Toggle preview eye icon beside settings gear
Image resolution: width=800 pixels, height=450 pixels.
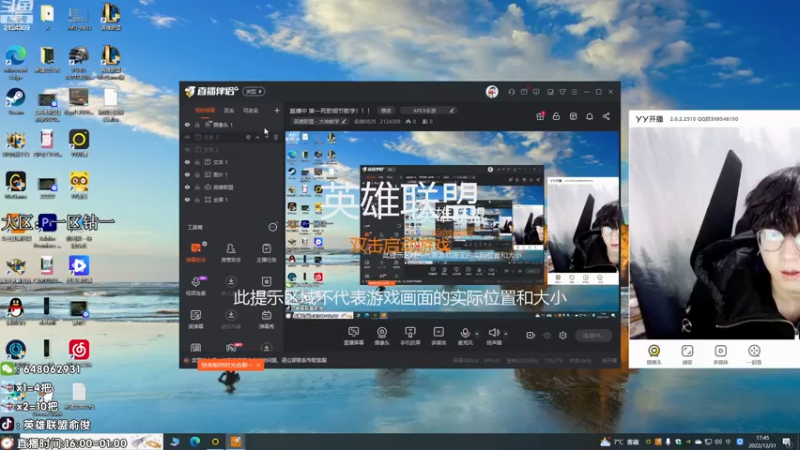(547, 335)
